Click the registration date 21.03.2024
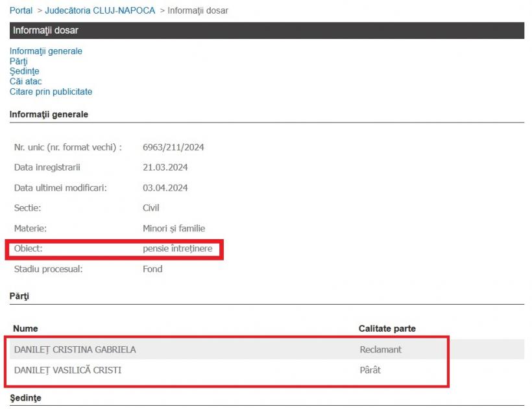Screen dimensions: 532x409 pos(165,167)
